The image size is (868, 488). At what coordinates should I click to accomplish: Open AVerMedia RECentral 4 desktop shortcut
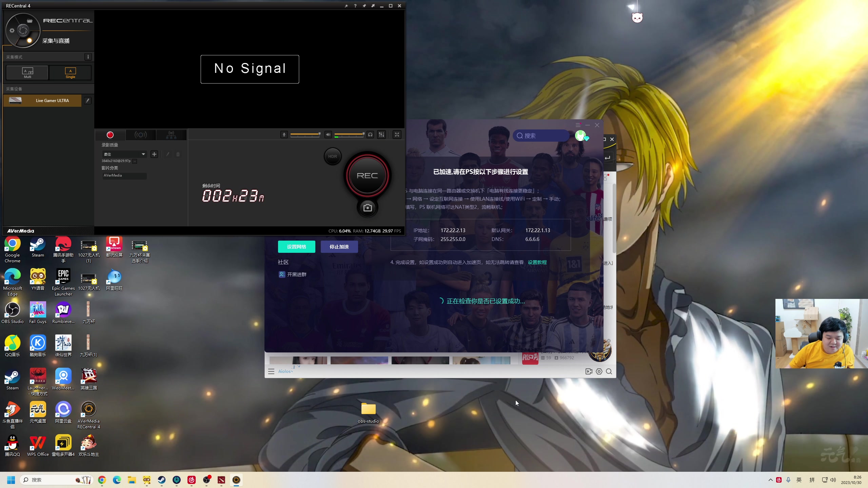[88, 415]
